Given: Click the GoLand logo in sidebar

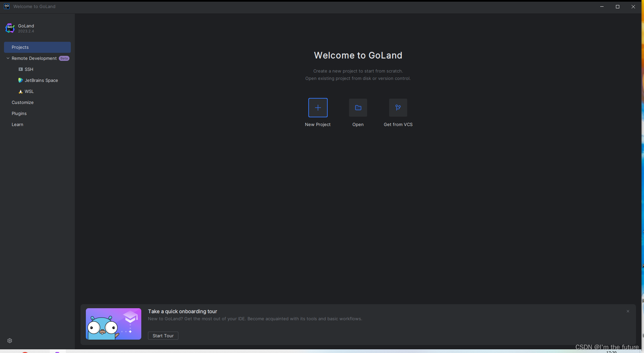Looking at the screenshot, I should pos(10,28).
